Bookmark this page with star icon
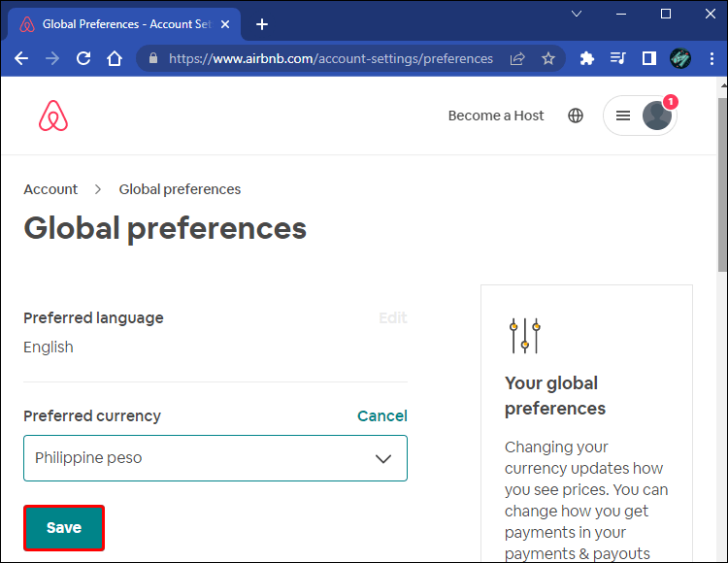Image resolution: width=728 pixels, height=563 pixels. point(548,58)
